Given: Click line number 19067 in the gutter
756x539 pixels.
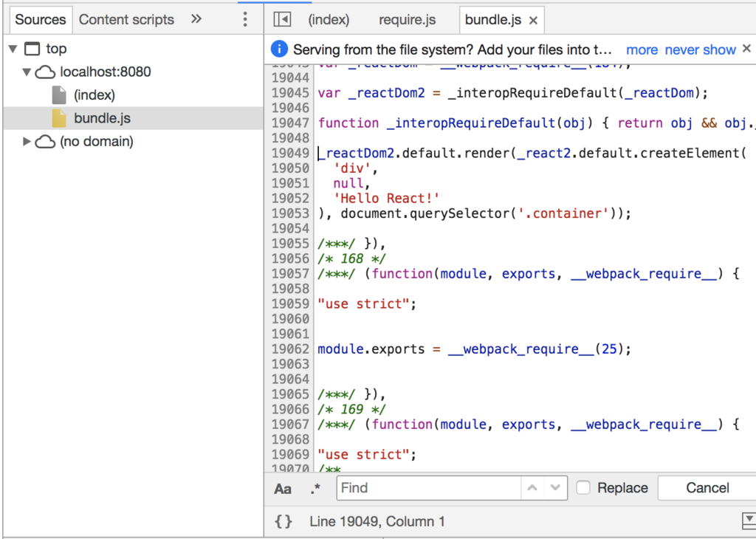Looking at the screenshot, I should (290, 424).
